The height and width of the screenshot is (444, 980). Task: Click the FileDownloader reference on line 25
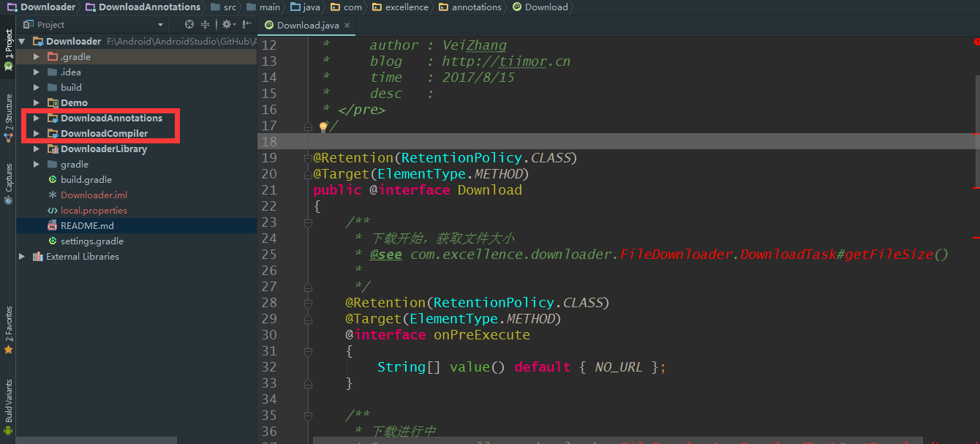point(676,254)
